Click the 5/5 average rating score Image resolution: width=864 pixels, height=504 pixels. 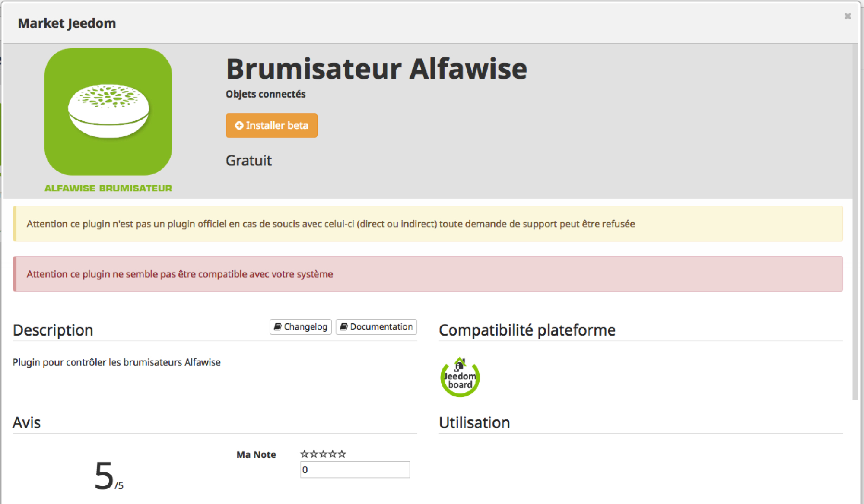(109, 475)
